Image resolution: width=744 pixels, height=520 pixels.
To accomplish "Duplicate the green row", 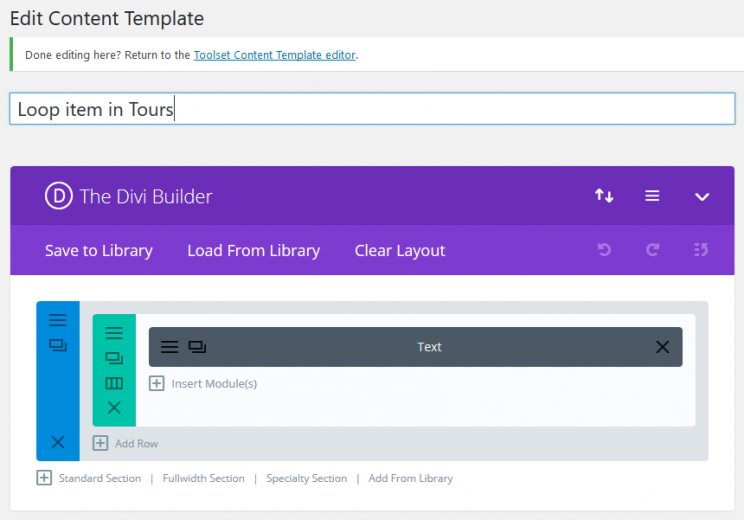I will point(114,358).
